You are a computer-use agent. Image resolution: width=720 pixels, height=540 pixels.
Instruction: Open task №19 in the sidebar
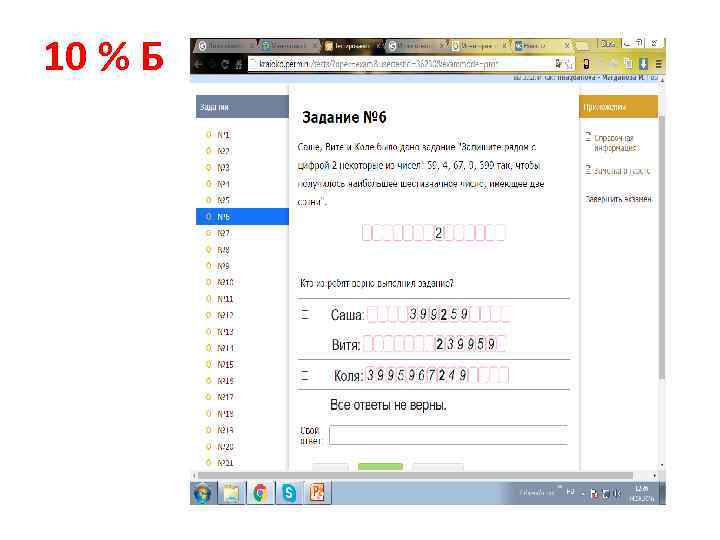[x=225, y=430]
